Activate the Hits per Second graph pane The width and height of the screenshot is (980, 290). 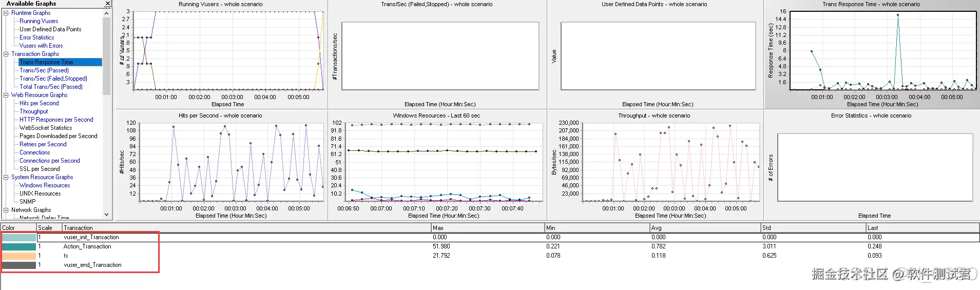221,165
